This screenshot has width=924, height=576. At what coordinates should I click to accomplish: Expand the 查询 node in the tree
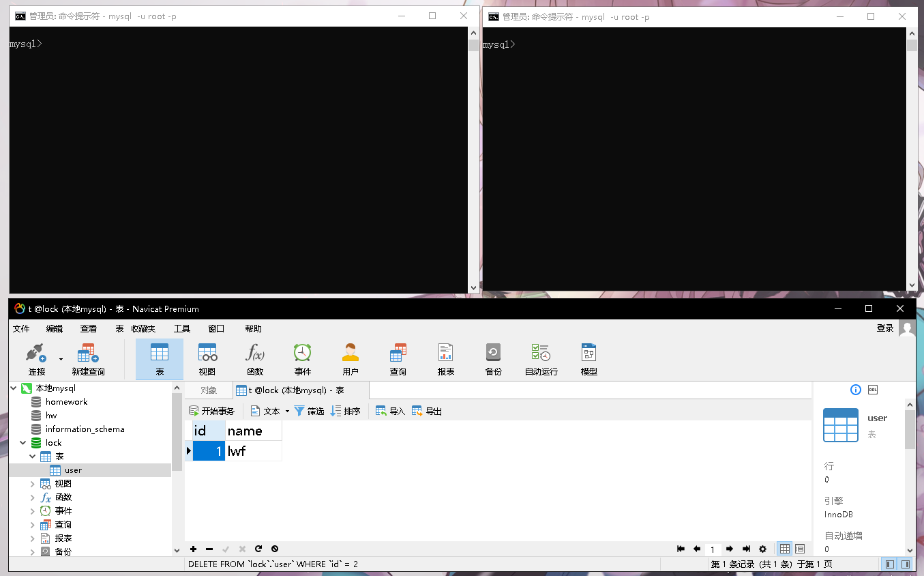pyautogui.click(x=32, y=525)
